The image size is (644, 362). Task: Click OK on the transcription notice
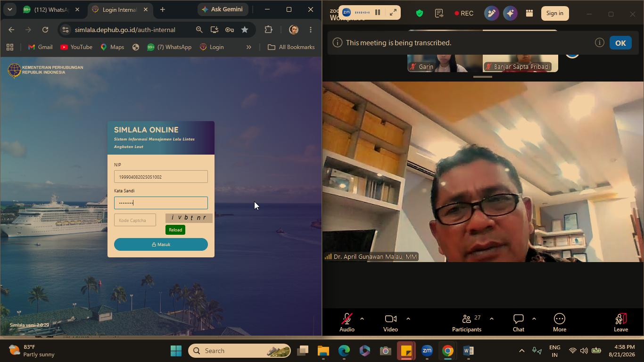click(x=620, y=43)
